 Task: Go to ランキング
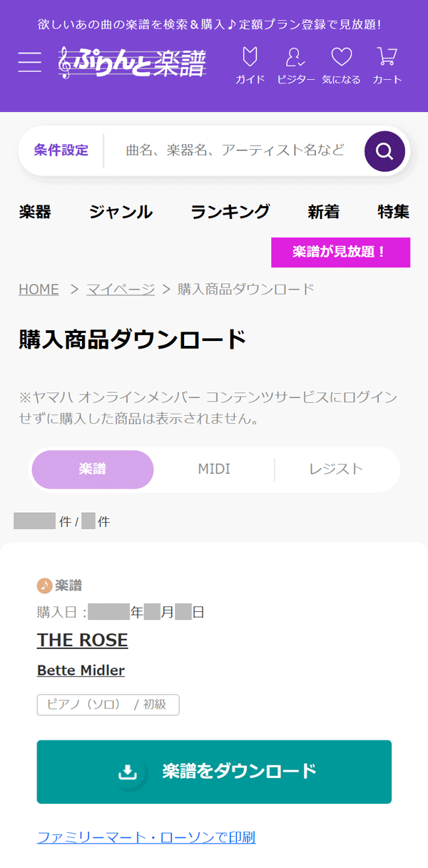pyautogui.click(x=230, y=212)
